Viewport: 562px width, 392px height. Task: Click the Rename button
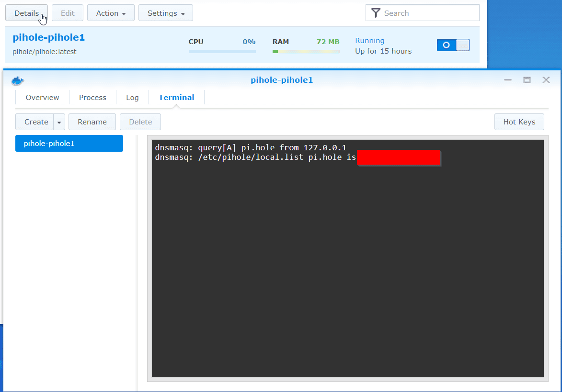coord(92,122)
